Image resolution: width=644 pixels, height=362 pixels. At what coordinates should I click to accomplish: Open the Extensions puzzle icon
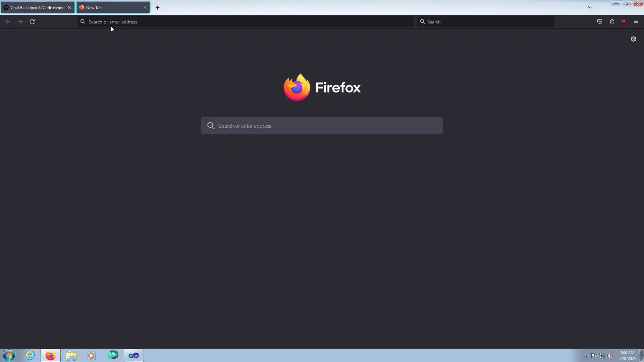pyautogui.click(x=612, y=22)
